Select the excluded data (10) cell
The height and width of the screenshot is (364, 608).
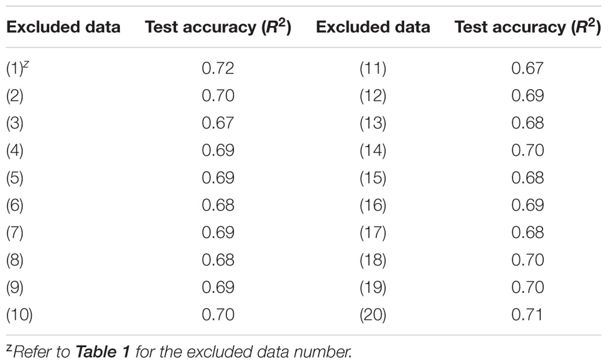click(x=20, y=315)
